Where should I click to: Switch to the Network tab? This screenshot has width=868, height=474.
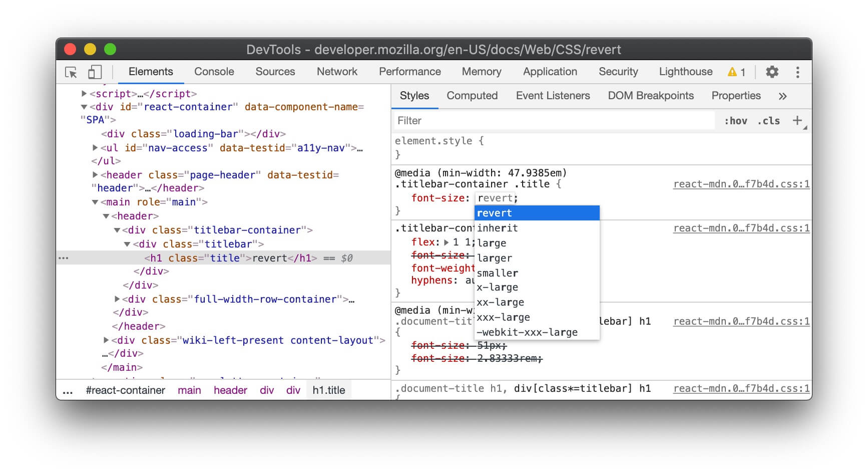337,72
